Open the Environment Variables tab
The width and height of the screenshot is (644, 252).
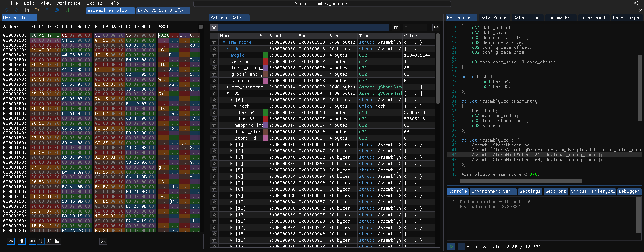coord(494,191)
